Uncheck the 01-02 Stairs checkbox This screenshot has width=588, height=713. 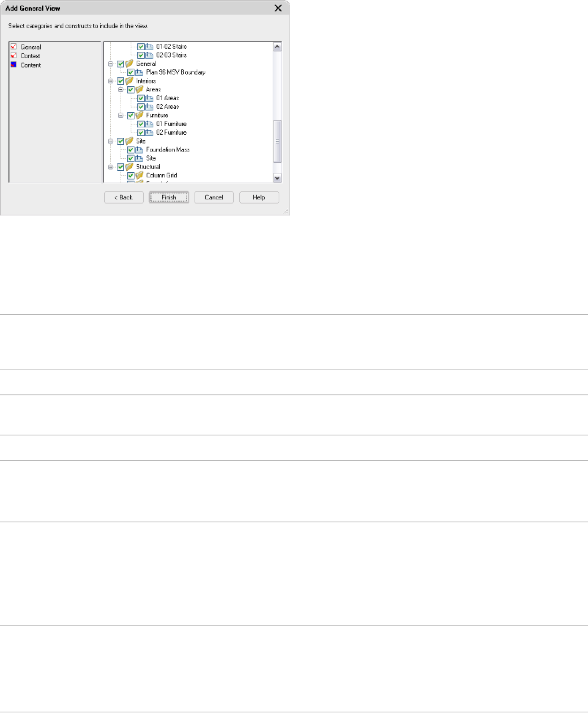141,47
